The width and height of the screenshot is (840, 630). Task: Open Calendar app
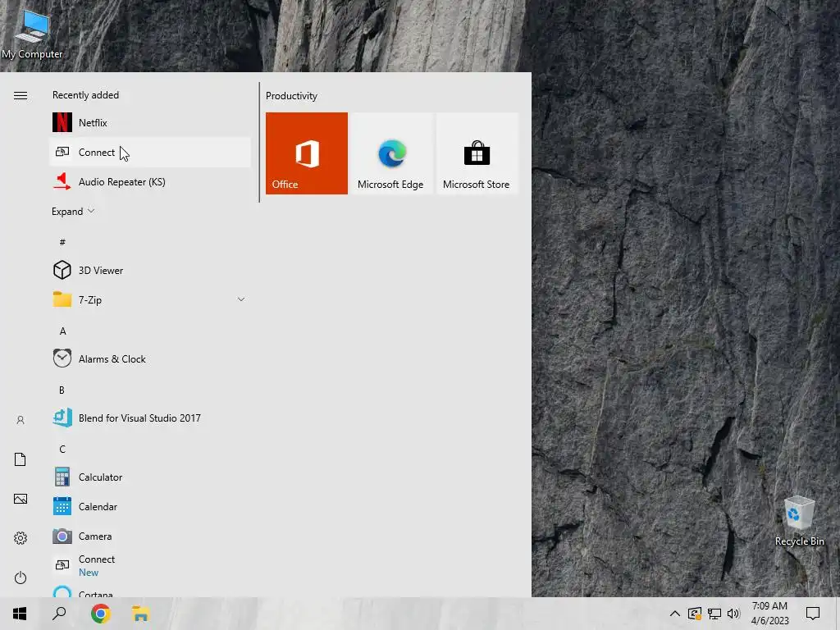tap(150, 505)
